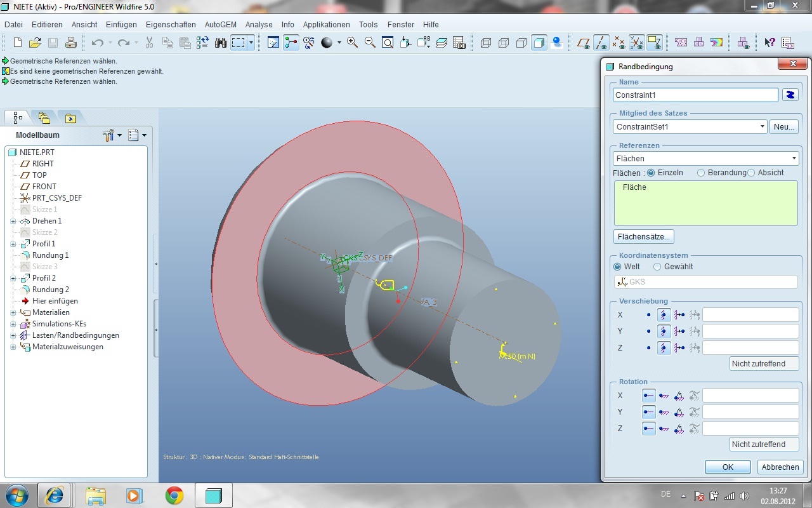
Task: Set X translation to fixed
Action: 664,314
